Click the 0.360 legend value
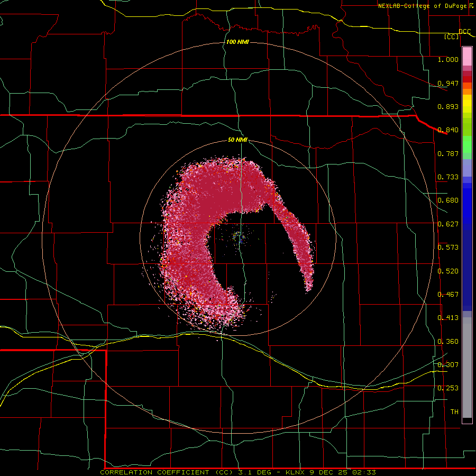This screenshot has height=476, width=476. pos(448,342)
